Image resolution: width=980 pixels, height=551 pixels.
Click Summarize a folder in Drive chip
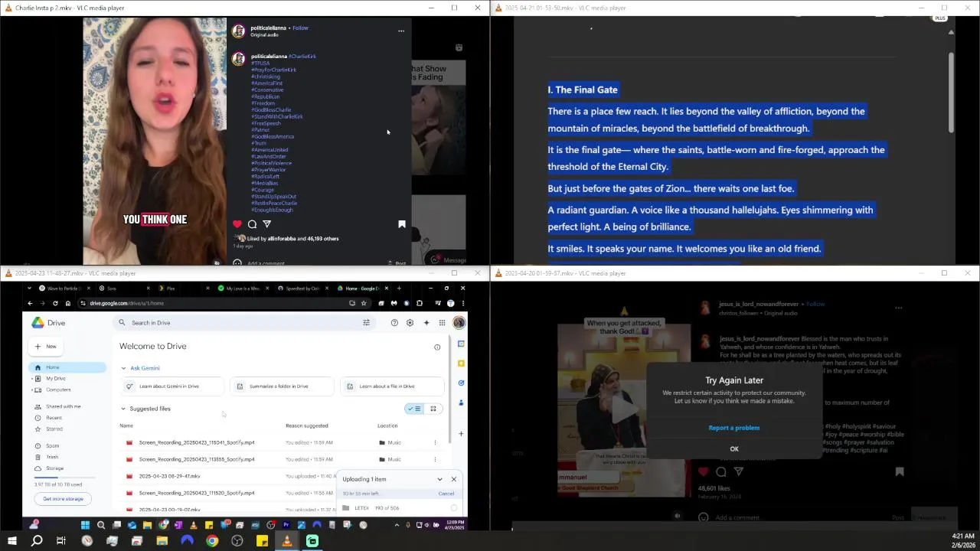[282, 386]
